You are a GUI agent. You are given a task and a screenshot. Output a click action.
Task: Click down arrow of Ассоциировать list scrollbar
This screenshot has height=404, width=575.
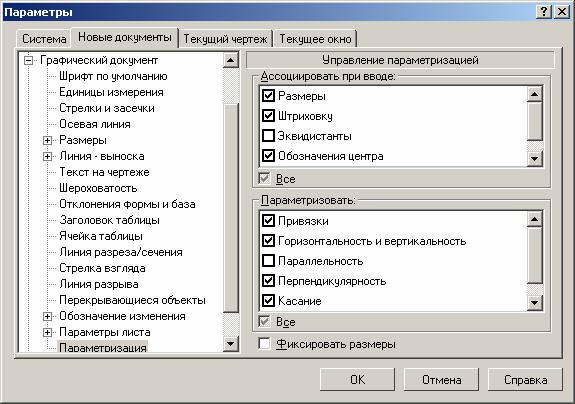tap(534, 158)
